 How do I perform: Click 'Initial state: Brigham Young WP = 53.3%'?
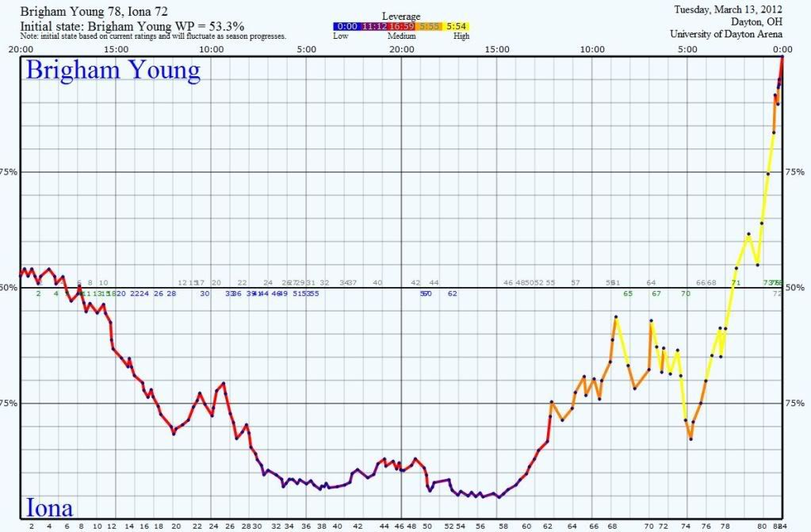click(132, 26)
